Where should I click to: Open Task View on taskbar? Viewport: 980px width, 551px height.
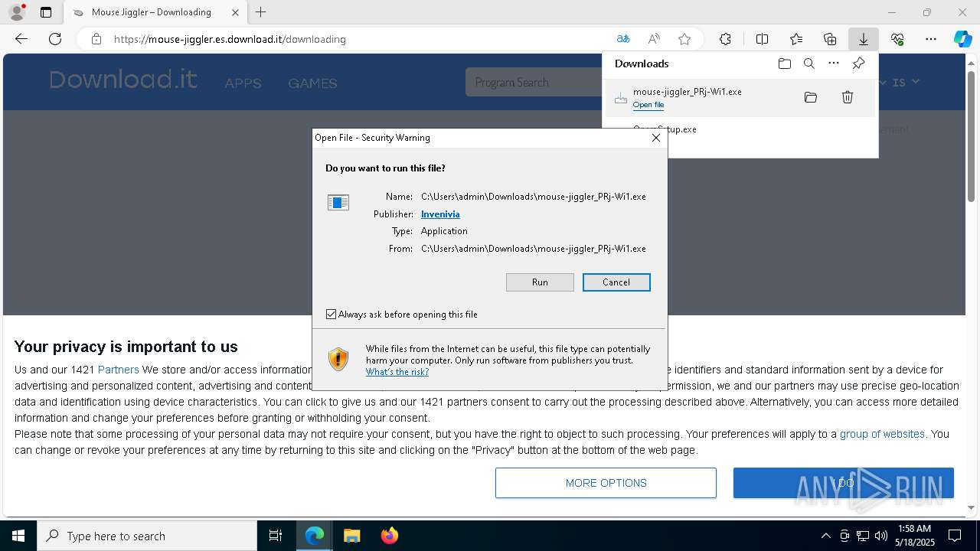pos(276,536)
